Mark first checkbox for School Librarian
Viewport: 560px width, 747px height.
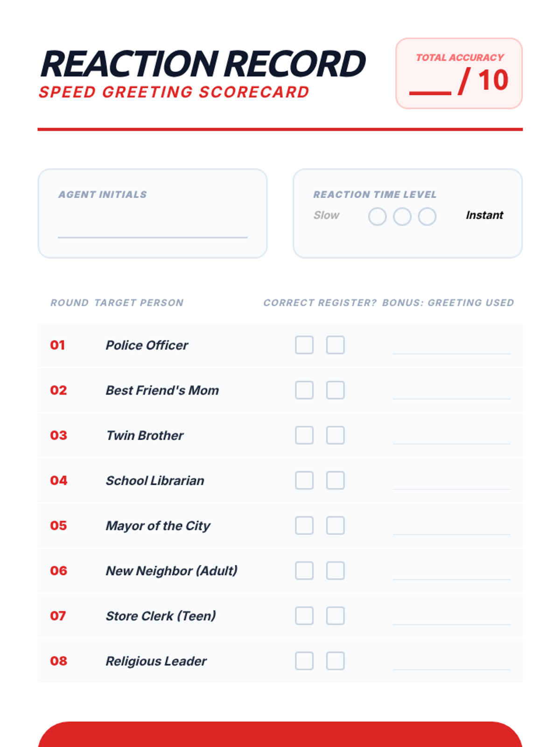(304, 480)
